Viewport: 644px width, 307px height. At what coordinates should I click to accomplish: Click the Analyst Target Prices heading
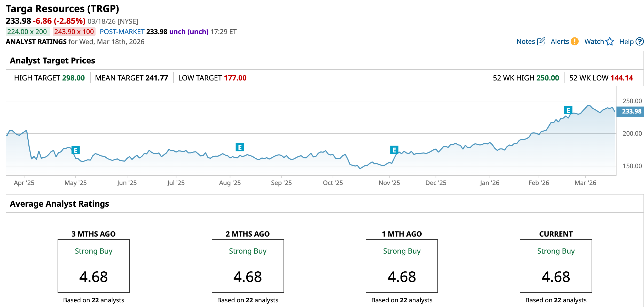point(52,61)
